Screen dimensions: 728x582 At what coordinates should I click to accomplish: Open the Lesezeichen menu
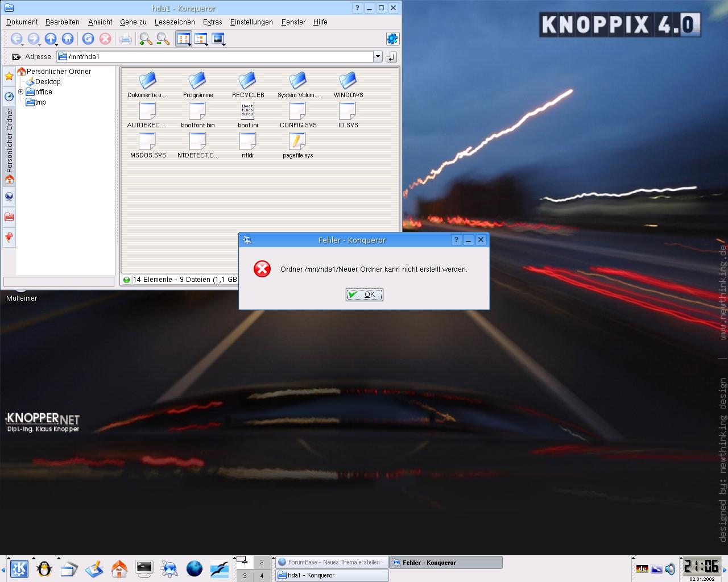click(175, 22)
